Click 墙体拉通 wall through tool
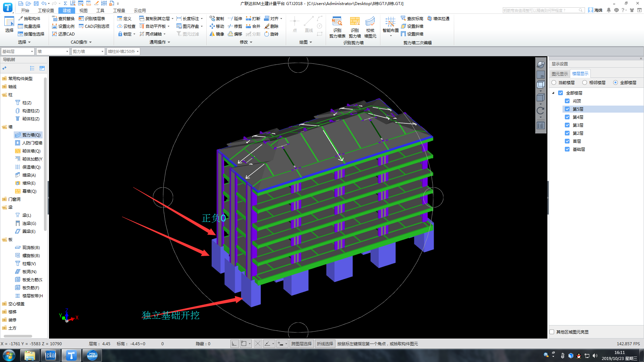Viewport: 644px width, 362px height. 438,18
